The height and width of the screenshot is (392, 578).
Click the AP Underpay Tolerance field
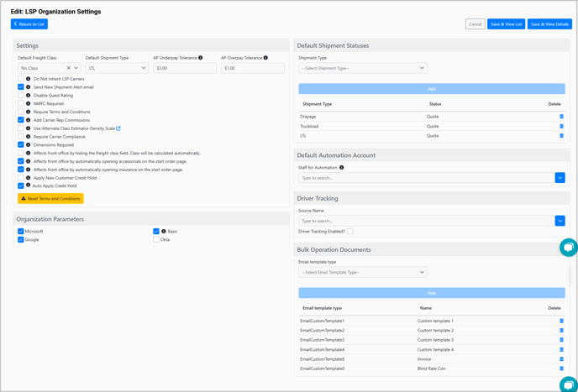click(x=185, y=68)
